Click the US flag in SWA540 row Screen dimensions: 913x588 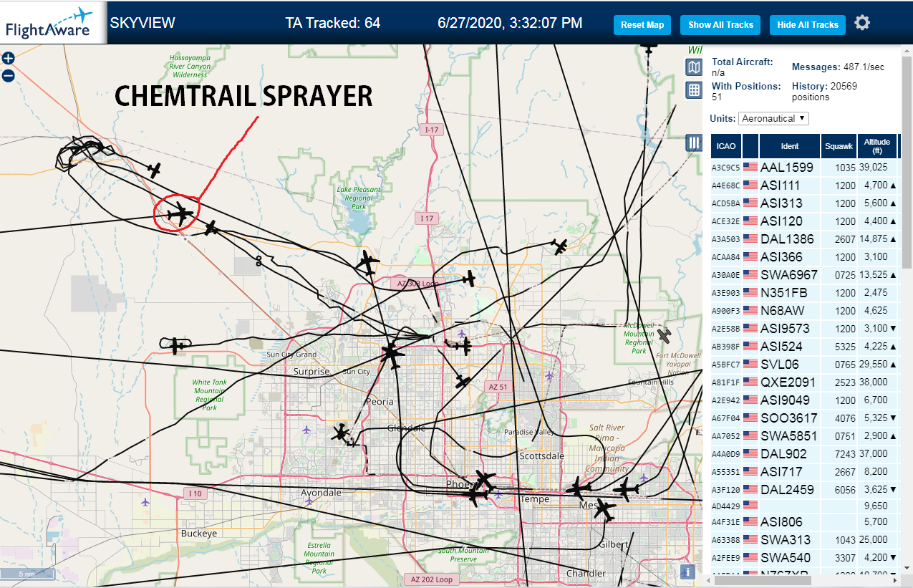pyautogui.click(x=750, y=557)
